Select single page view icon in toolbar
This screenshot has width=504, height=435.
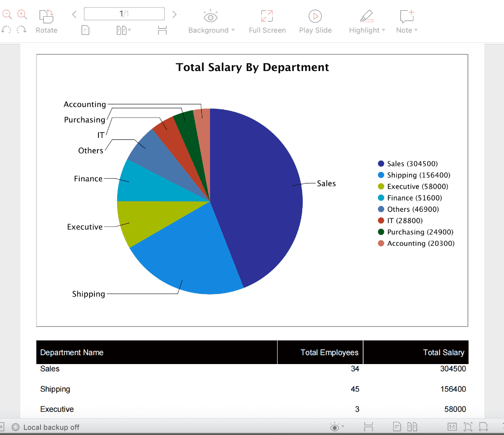click(85, 30)
